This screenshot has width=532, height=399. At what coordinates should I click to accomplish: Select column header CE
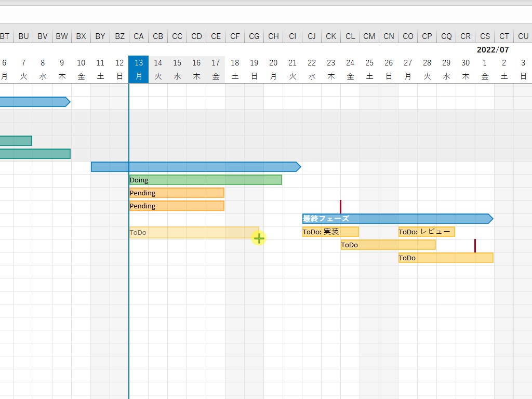216,36
